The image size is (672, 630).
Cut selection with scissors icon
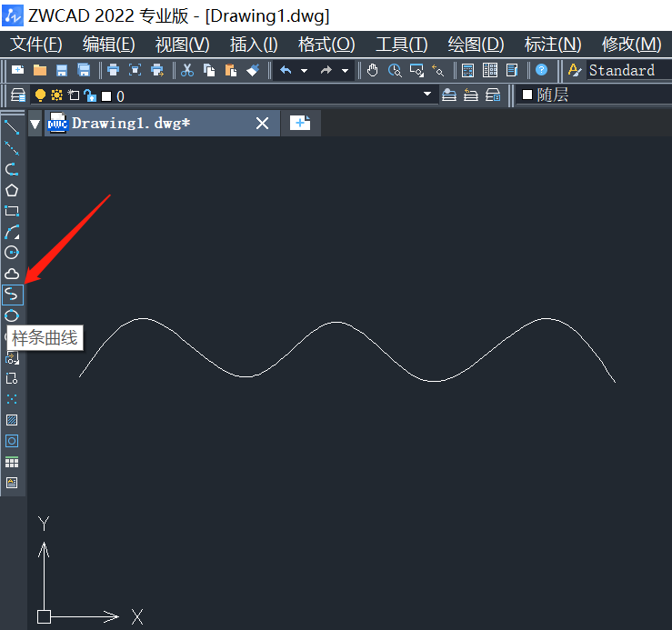(x=186, y=70)
